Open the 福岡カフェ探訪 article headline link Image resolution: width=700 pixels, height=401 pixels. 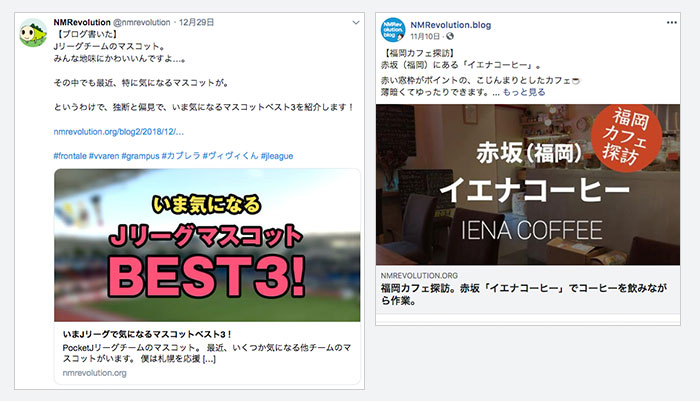[524, 294]
